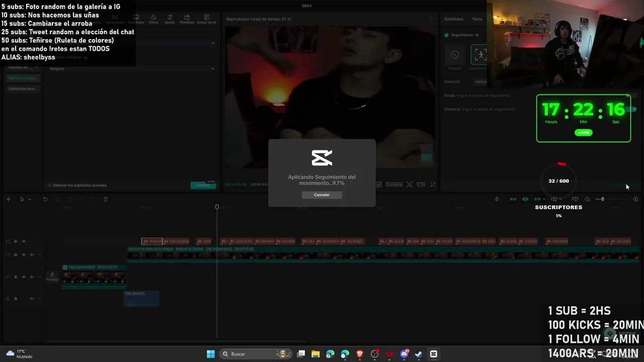Click the split clip tool
This screenshot has height=362, width=644.
click(69, 200)
